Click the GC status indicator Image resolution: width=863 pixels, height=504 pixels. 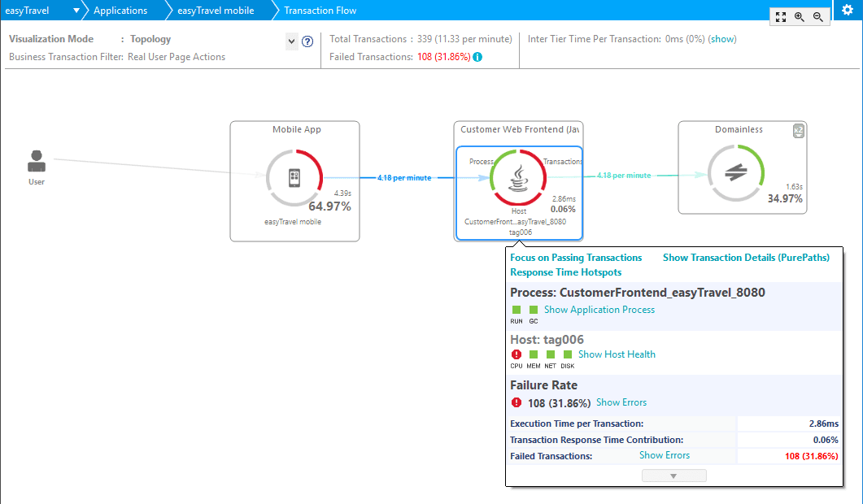point(534,310)
